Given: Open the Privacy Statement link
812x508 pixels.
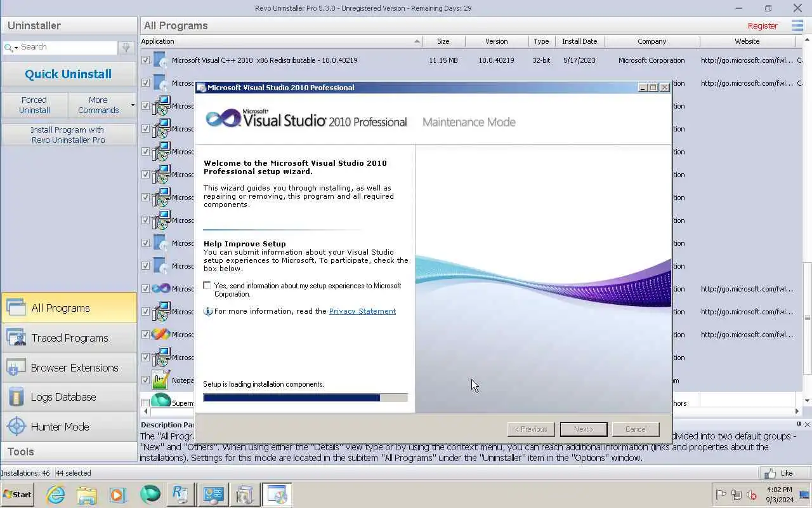Looking at the screenshot, I should [x=362, y=311].
